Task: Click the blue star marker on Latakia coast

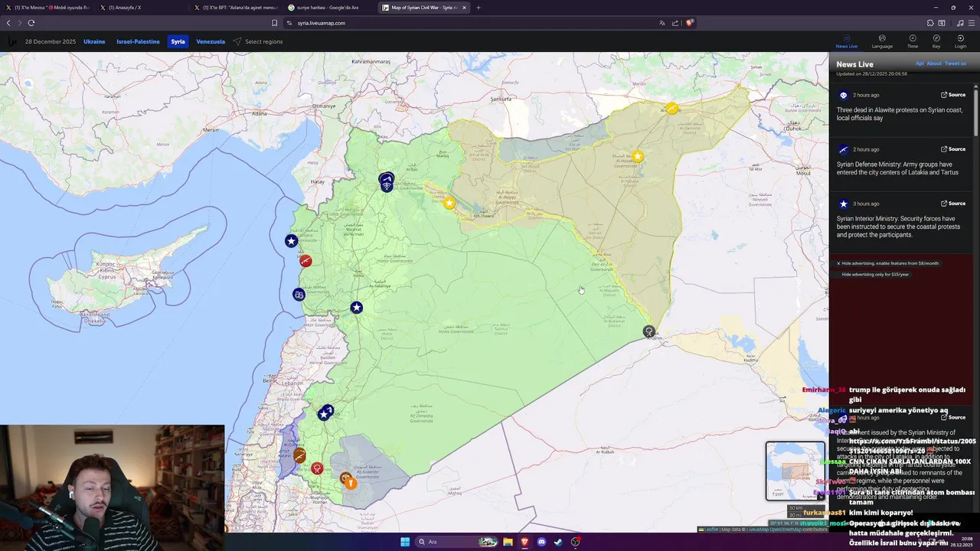Action: coord(291,241)
